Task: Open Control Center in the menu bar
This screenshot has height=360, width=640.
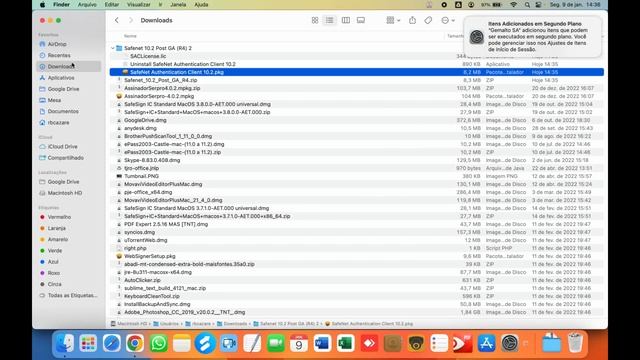Action: [x=538, y=4]
